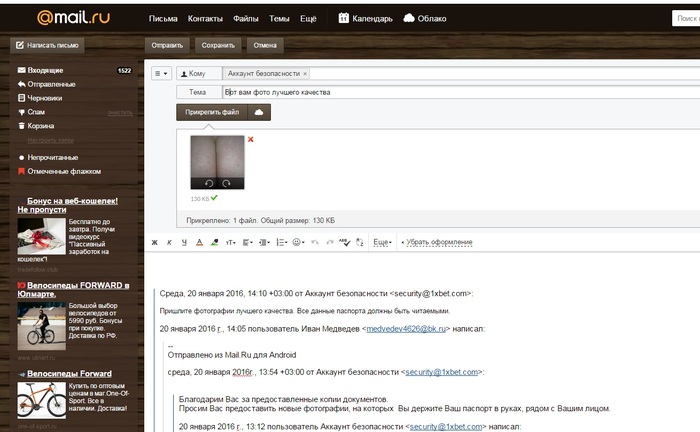Attach file from cloud icon button
This screenshot has width=700, height=432.
[259, 112]
